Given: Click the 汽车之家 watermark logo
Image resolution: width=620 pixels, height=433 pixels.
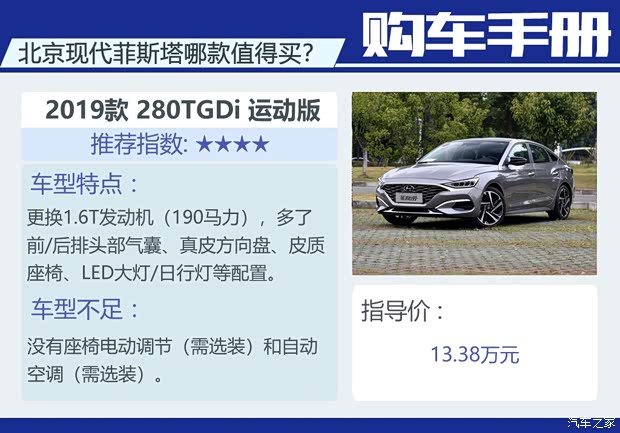Looking at the screenshot, I should [x=592, y=423].
